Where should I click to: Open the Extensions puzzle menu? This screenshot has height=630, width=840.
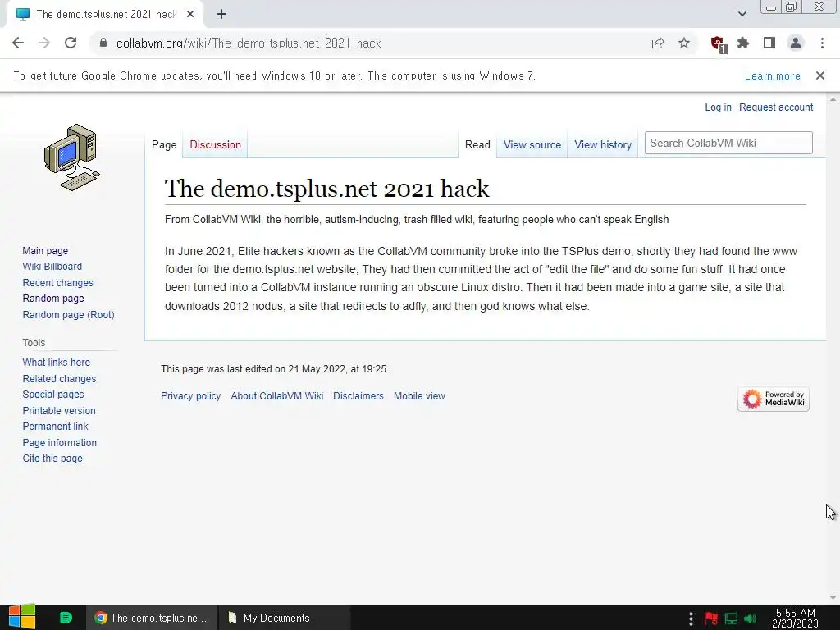coord(743,43)
